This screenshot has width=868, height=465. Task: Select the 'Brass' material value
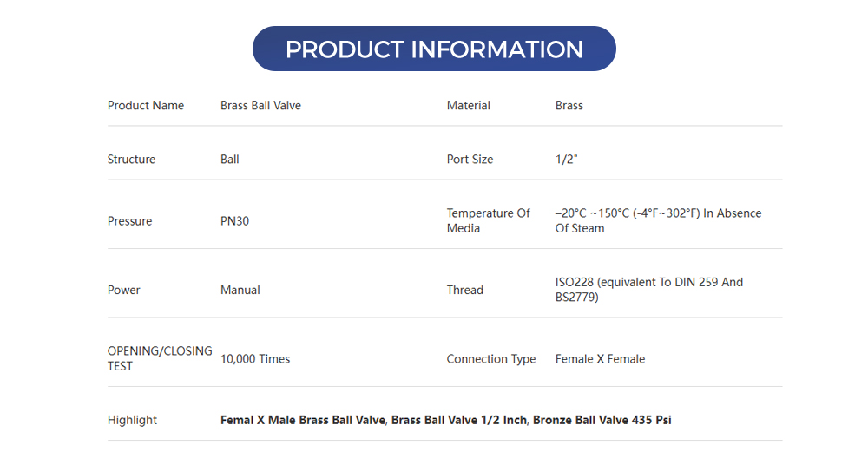569,105
